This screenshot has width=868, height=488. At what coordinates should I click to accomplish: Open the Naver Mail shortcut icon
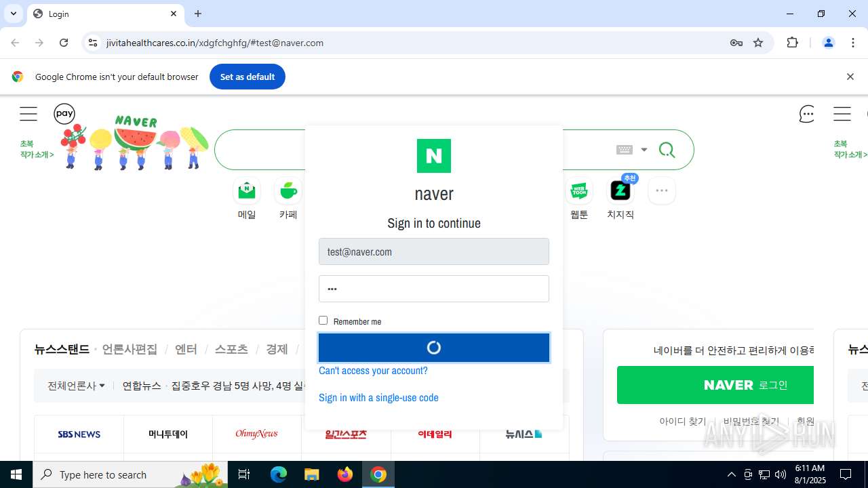pyautogui.click(x=247, y=191)
